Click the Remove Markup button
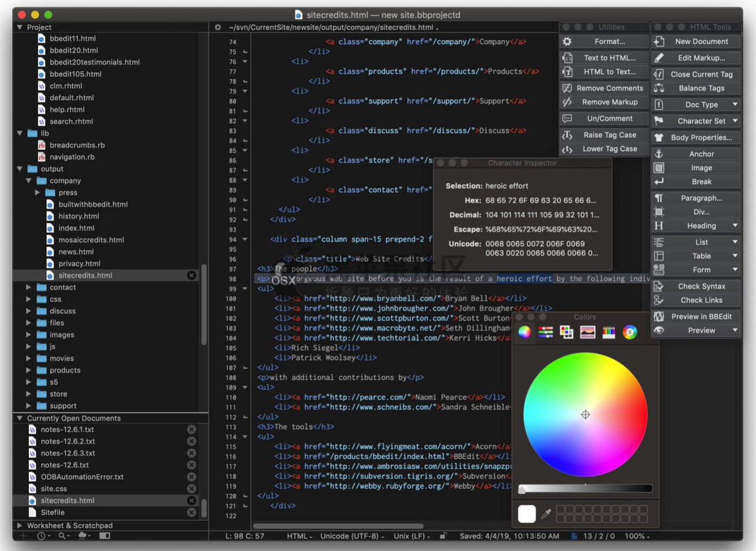The height and width of the screenshot is (551, 756). (604, 102)
